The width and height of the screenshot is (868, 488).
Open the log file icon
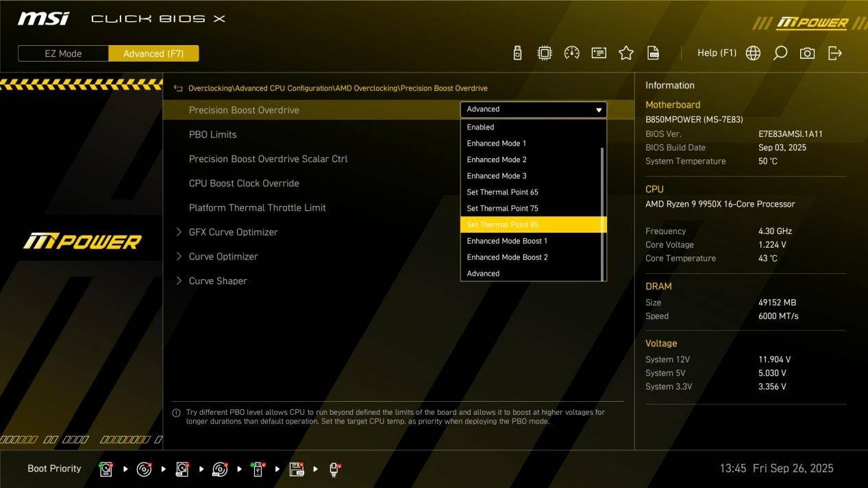(x=654, y=53)
